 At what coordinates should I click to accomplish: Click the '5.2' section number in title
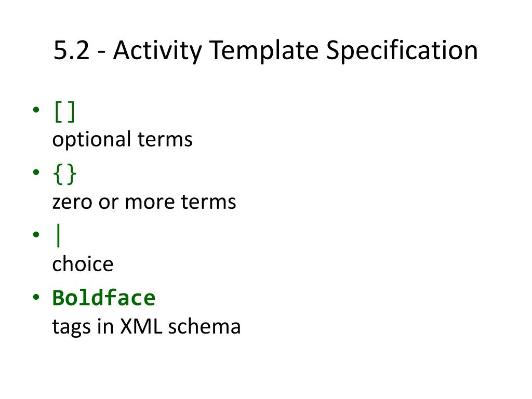(72, 50)
